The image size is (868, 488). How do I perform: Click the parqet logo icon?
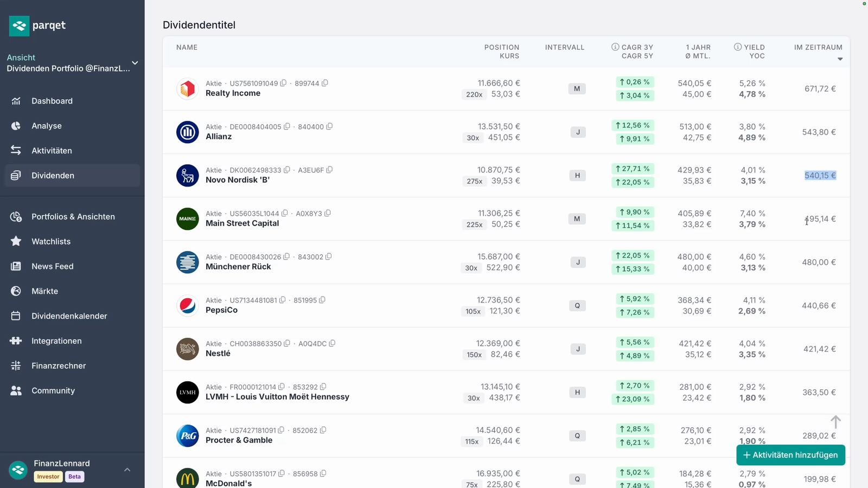pyautogui.click(x=19, y=25)
